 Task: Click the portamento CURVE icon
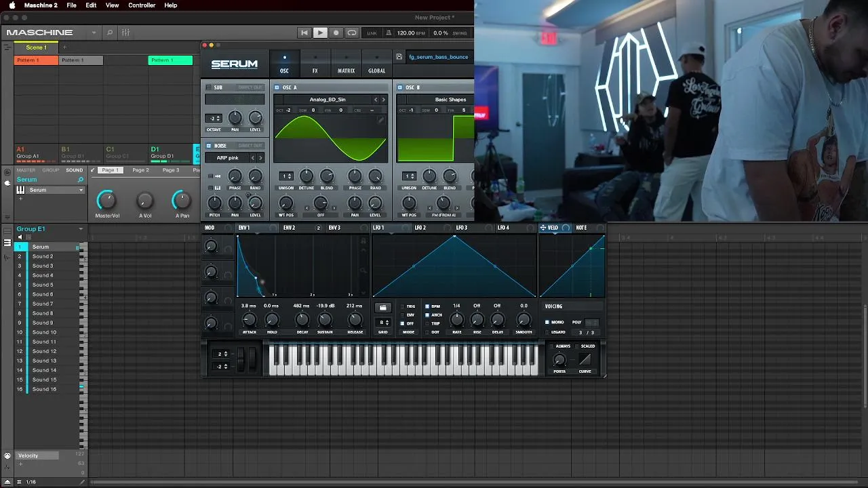click(585, 360)
